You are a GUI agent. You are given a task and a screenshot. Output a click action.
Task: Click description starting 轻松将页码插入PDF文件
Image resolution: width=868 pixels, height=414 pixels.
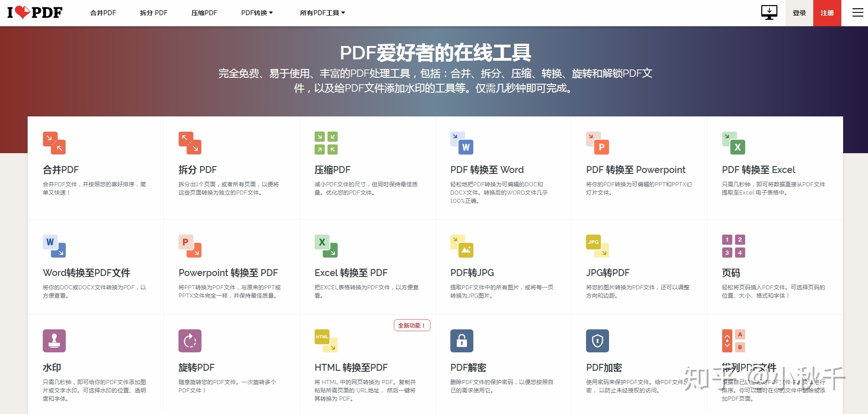tap(774, 291)
